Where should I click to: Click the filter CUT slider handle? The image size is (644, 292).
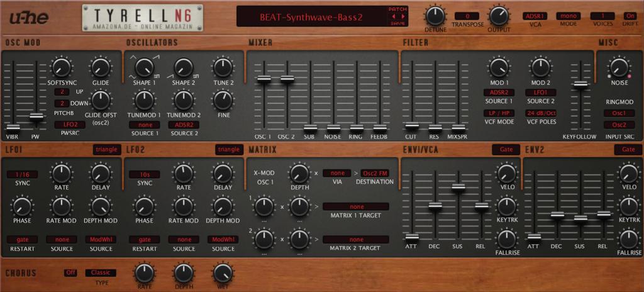point(412,125)
